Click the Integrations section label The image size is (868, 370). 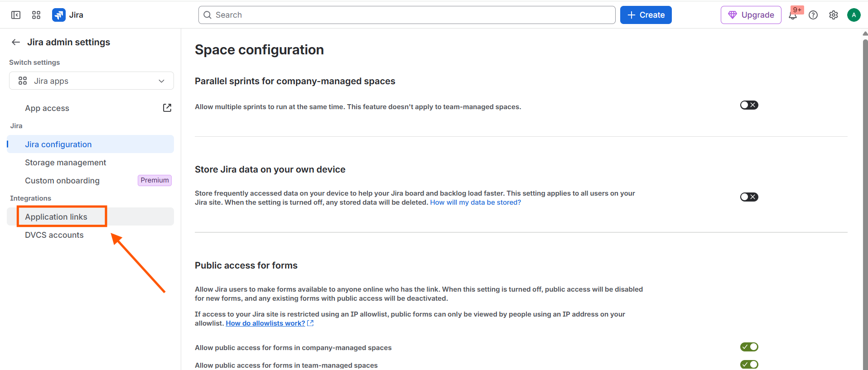(30, 198)
